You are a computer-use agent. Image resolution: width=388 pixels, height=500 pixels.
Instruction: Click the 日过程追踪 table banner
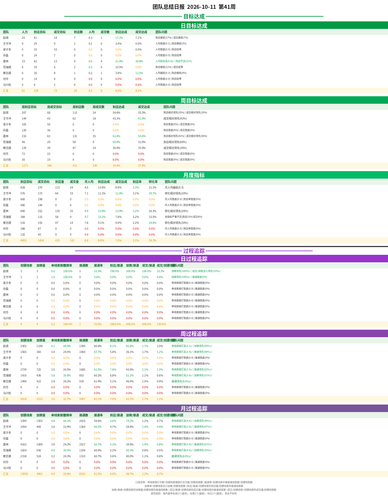click(194, 259)
